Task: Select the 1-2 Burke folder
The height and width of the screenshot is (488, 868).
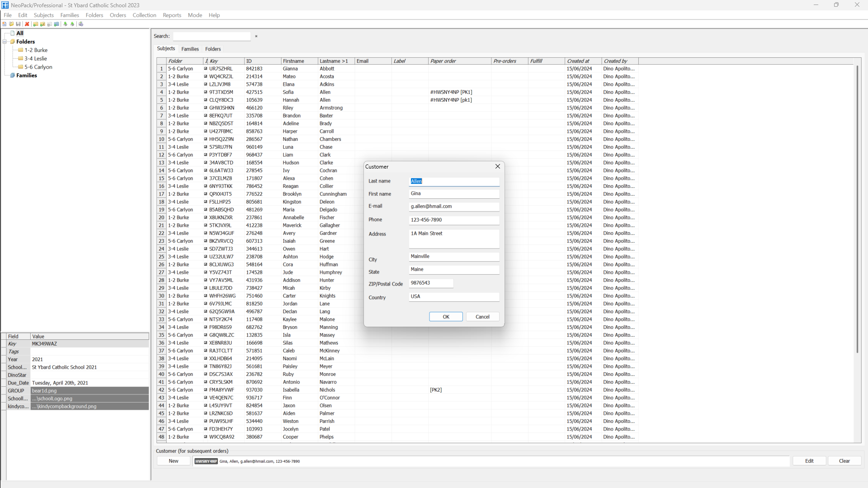Action: click(36, 50)
